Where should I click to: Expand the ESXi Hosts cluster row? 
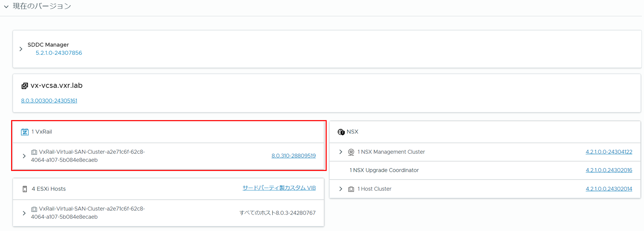coord(24,213)
